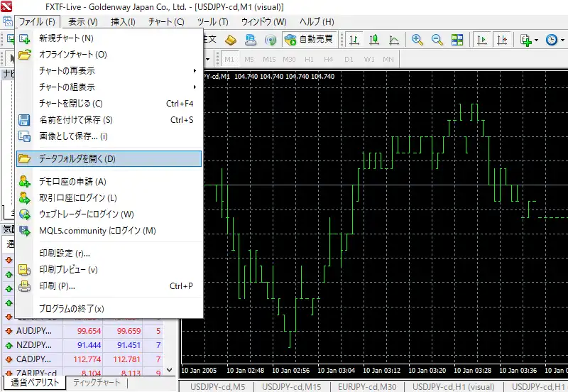Open the indicators add dropdown arrow

point(537,40)
